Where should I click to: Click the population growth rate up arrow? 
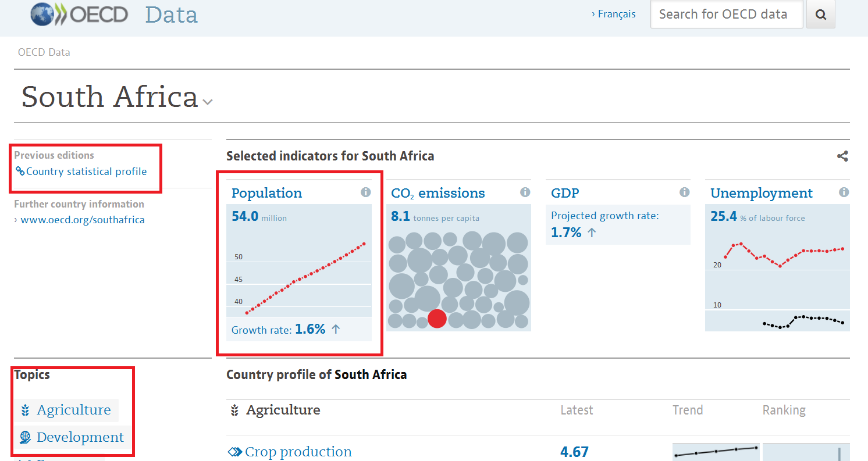(336, 329)
